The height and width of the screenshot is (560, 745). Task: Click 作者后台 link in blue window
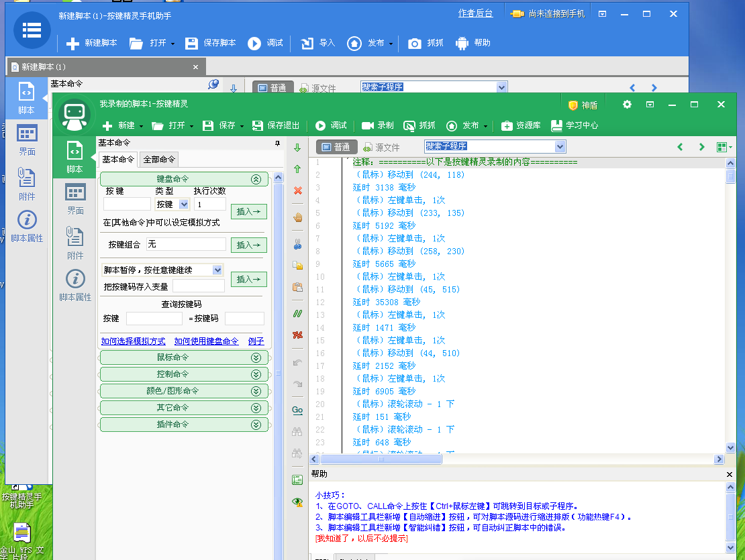475,13
